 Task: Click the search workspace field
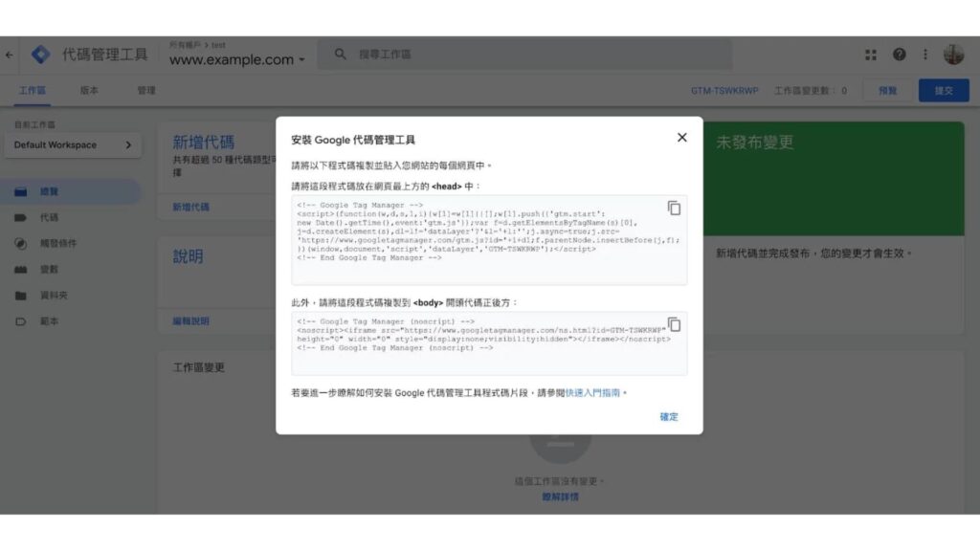point(525,55)
